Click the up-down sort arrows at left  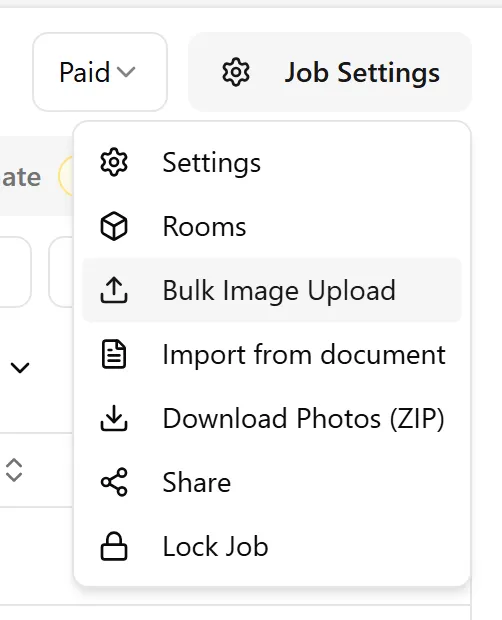click(14, 470)
